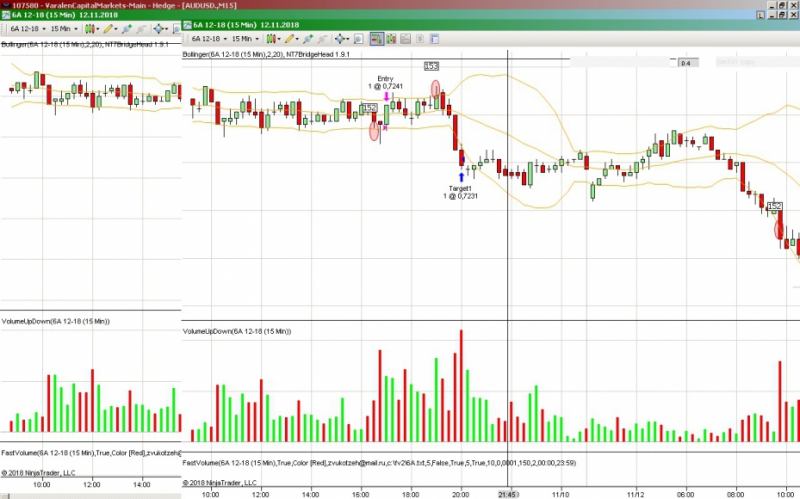This screenshot has height=499, width=800.
Task: Toggle the highlighted Chart Trader button
Action: click(377, 39)
